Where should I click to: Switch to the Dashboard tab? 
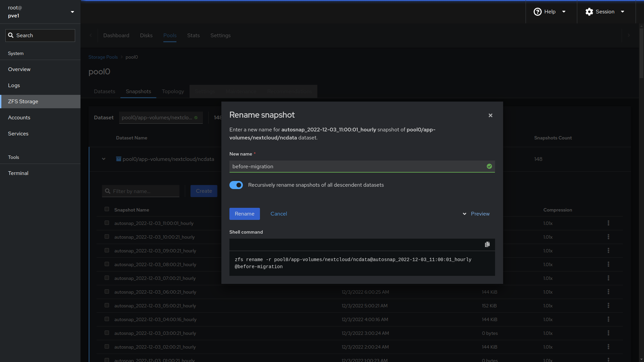point(116,36)
